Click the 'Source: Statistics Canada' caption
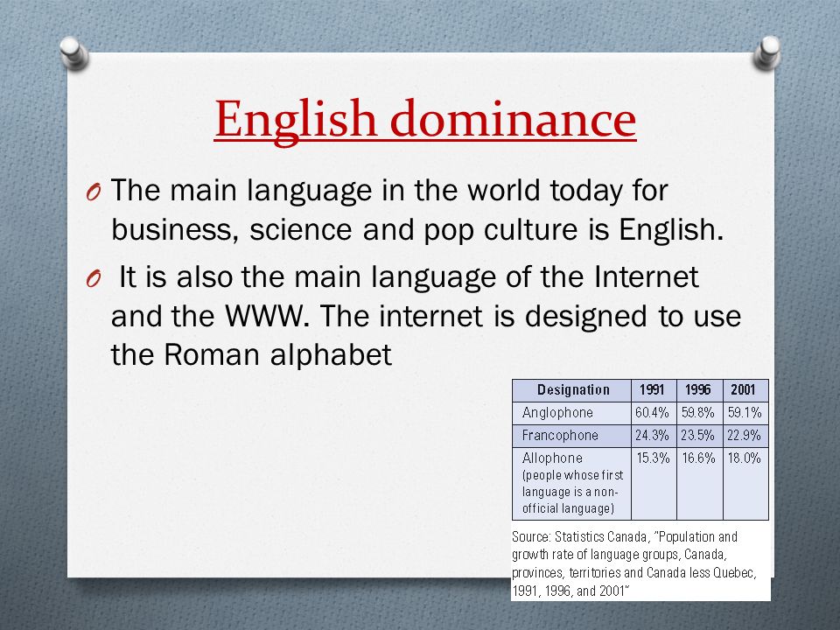 (634, 563)
